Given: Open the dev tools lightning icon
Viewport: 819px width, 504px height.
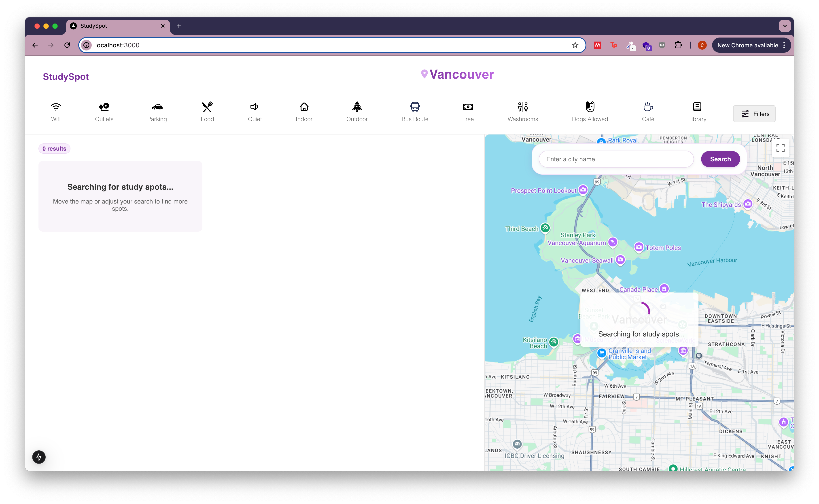Looking at the screenshot, I should coord(39,457).
